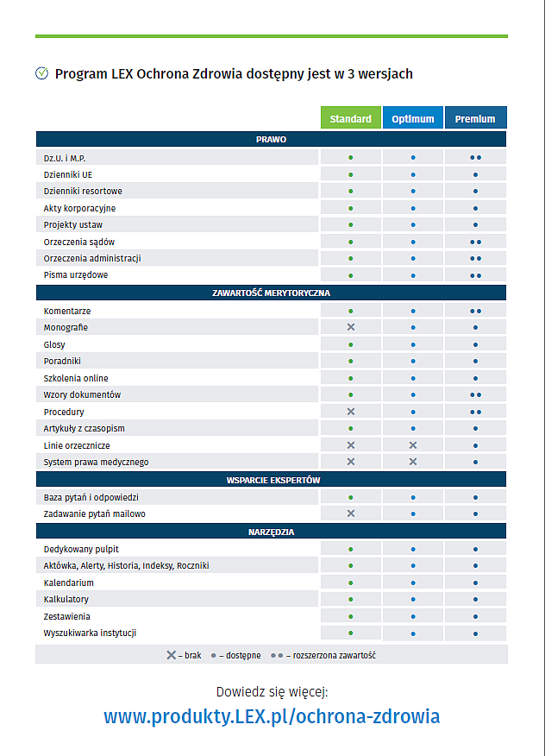This screenshot has width=545, height=756.
Task: Click the 'Dzienniki resortowe' row label
Action: 83,191
